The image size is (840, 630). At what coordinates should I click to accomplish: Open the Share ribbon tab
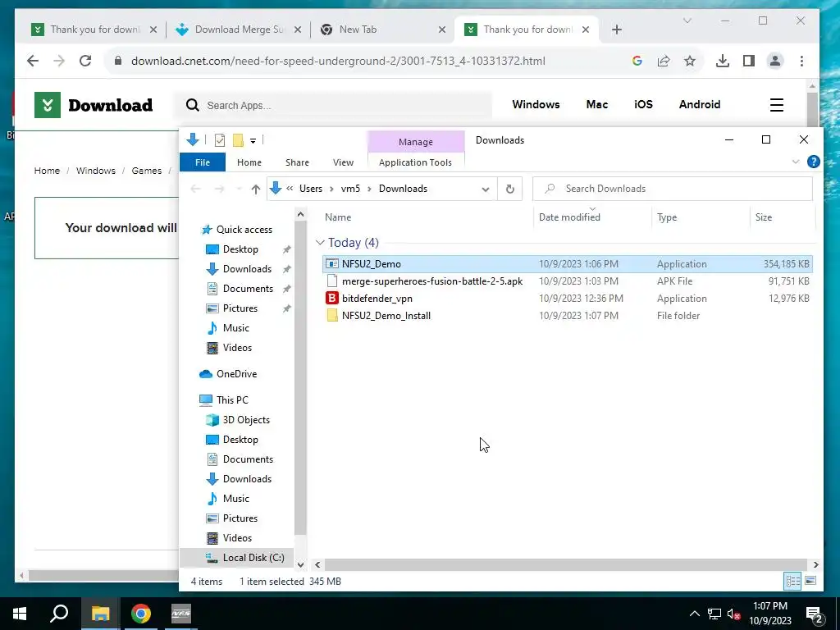pos(297,162)
